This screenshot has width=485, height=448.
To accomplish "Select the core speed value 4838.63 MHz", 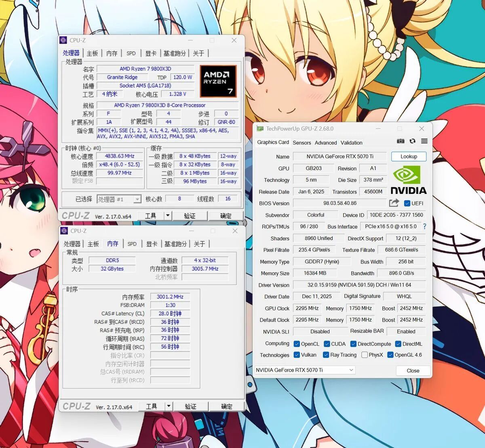I will pos(120,156).
